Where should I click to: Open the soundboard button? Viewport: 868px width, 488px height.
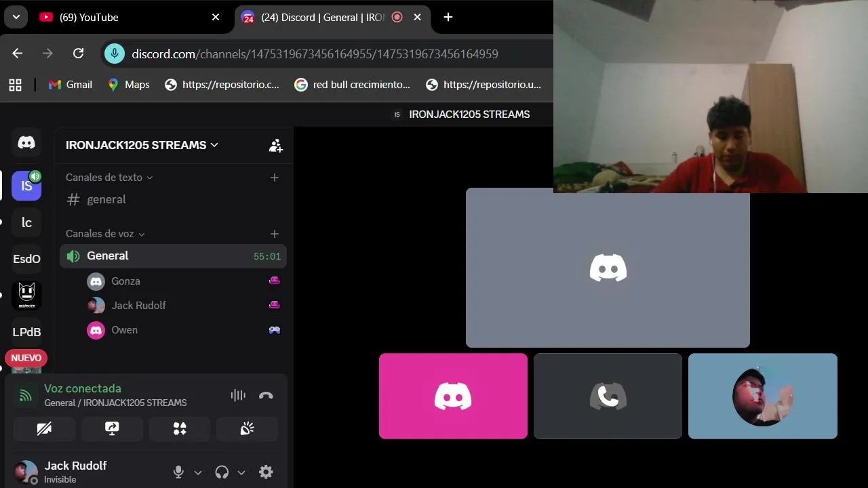(247, 429)
